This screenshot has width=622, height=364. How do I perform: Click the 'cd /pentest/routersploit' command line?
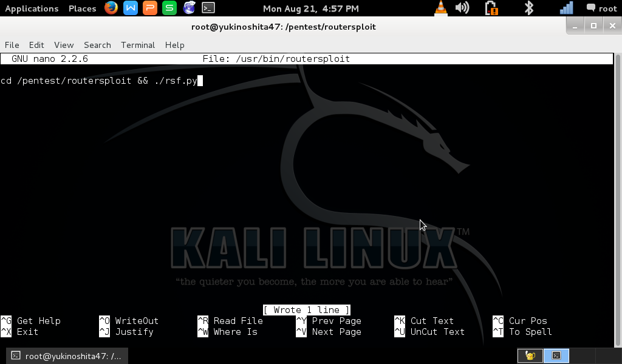pyautogui.click(x=99, y=81)
